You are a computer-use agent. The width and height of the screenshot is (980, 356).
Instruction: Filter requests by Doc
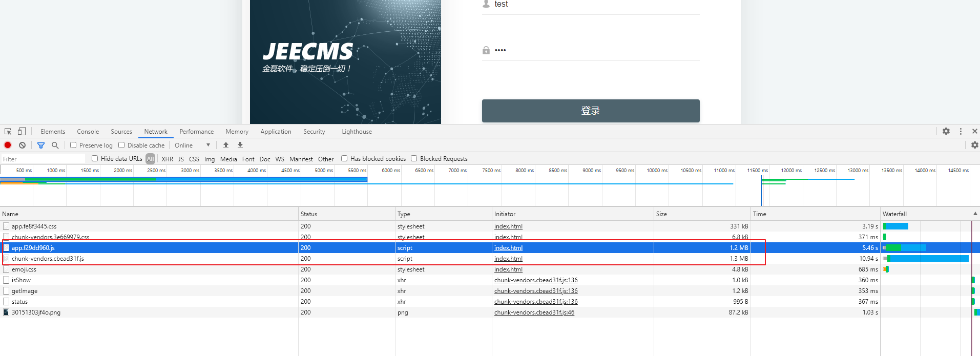[x=265, y=159]
